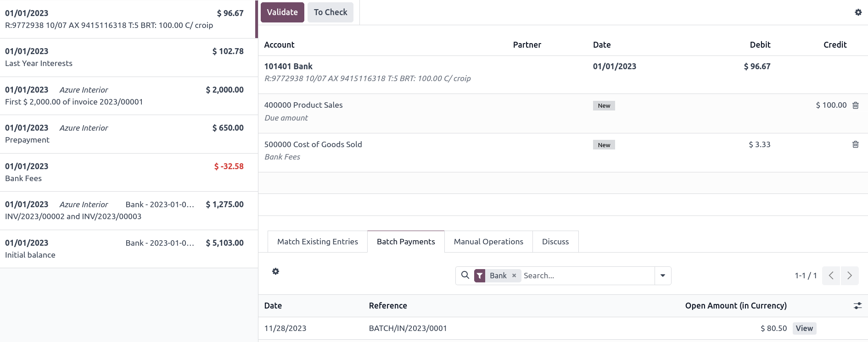Viewport: 868px width, 342px height.
Task: Go to the next page with the right arrow
Action: tap(850, 276)
